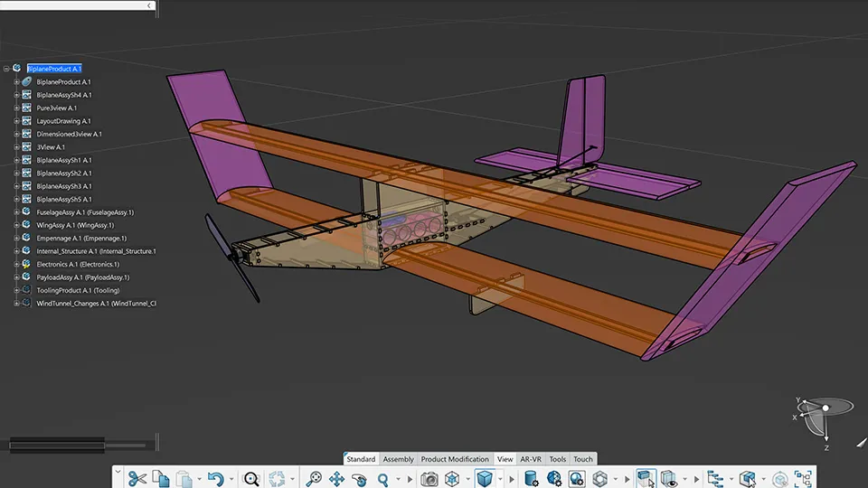Click the Cut scissors icon
This screenshot has width=868, height=488.
tap(137, 478)
